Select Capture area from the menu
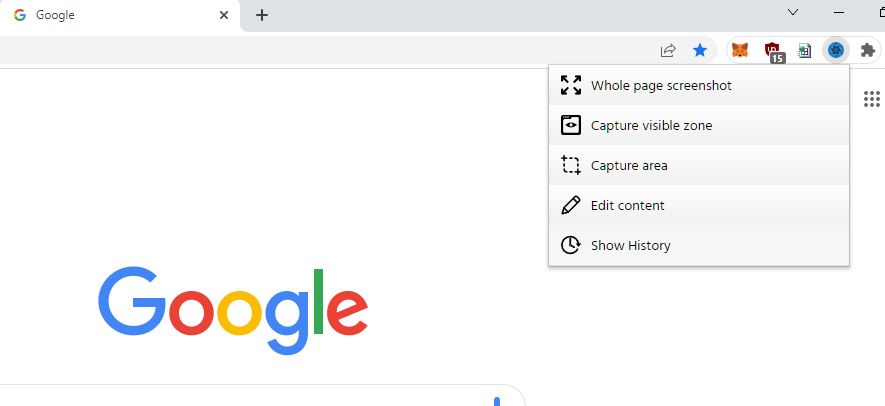This screenshot has width=885, height=406. (x=699, y=165)
